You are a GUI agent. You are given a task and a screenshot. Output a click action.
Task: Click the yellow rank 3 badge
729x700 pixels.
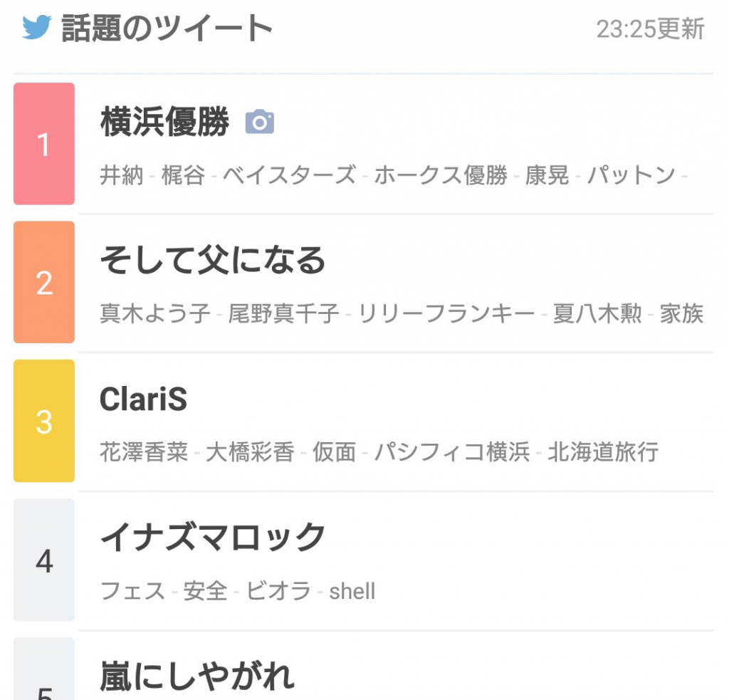[44, 421]
